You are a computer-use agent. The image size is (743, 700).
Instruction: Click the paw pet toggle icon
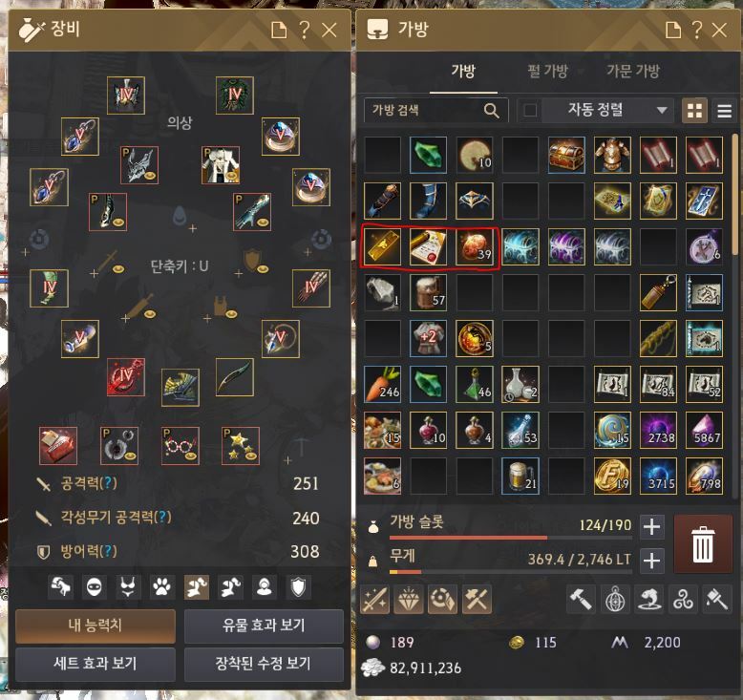click(x=162, y=587)
